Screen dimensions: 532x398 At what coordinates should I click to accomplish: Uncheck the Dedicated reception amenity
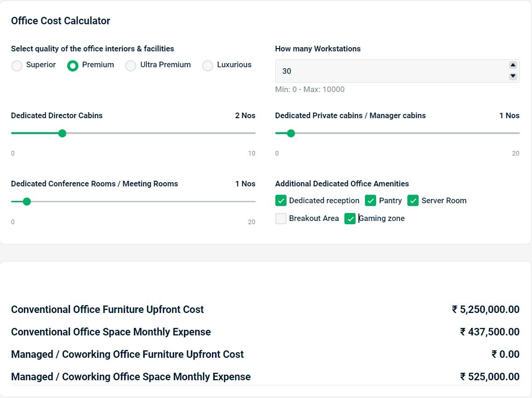tap(281, 200)
